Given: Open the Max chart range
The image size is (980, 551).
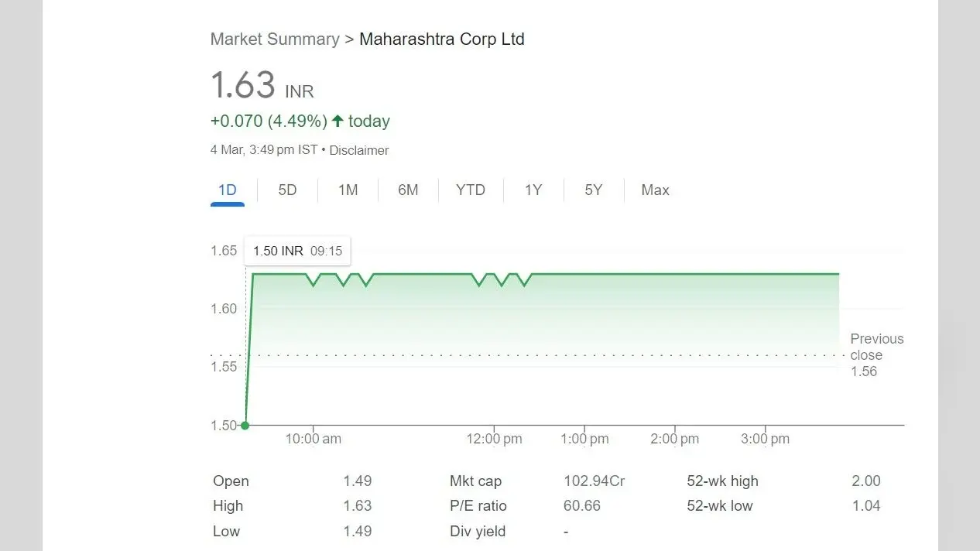Looking at the screenshot, I should click(x=655, y=190).
